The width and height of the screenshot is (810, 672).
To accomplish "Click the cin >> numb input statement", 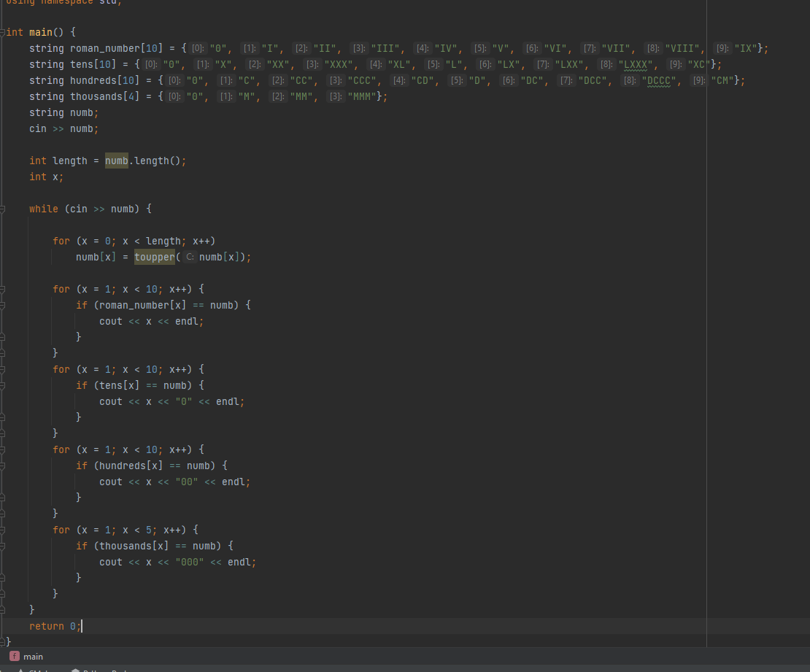I will point(62,128).
